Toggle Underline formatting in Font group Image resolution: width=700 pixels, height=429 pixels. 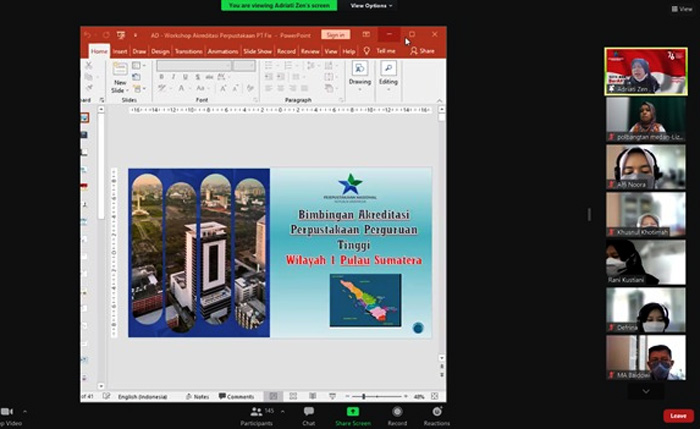point(185,77)
